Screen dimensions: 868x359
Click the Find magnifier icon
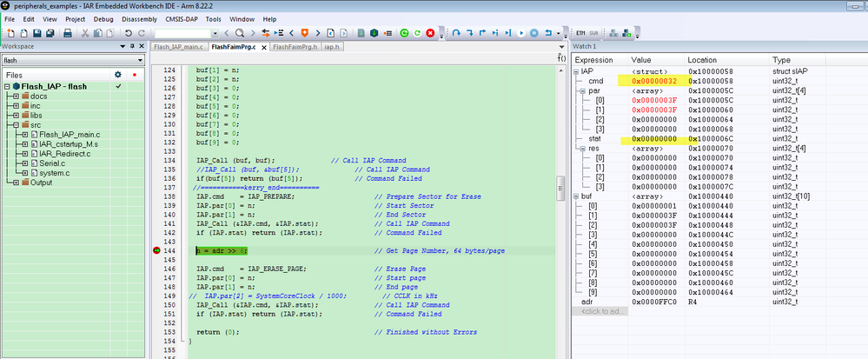pos(240,33)
